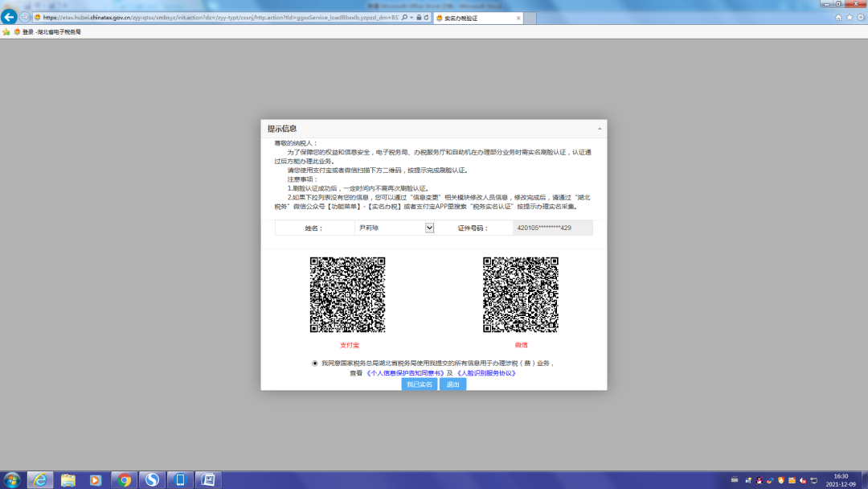Open the orange security shield tray icon
The height and width of the screenshot is (489, 868).
[x=781, y=480]
